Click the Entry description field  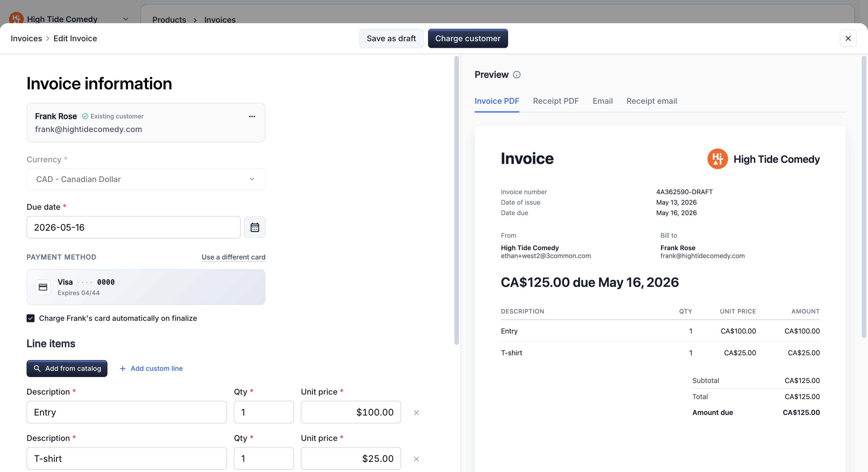click(127, 412)
